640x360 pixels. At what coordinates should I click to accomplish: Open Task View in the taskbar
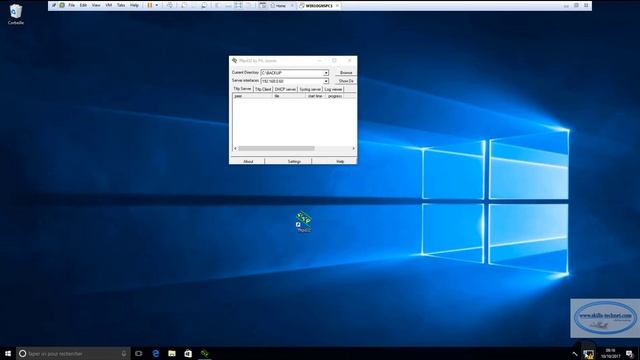pyautogui.click(x=139, y=353)
